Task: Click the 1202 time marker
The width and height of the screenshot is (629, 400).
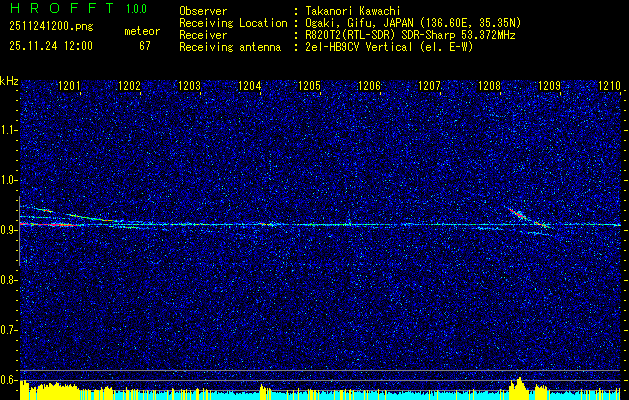Action: [129, 86]
